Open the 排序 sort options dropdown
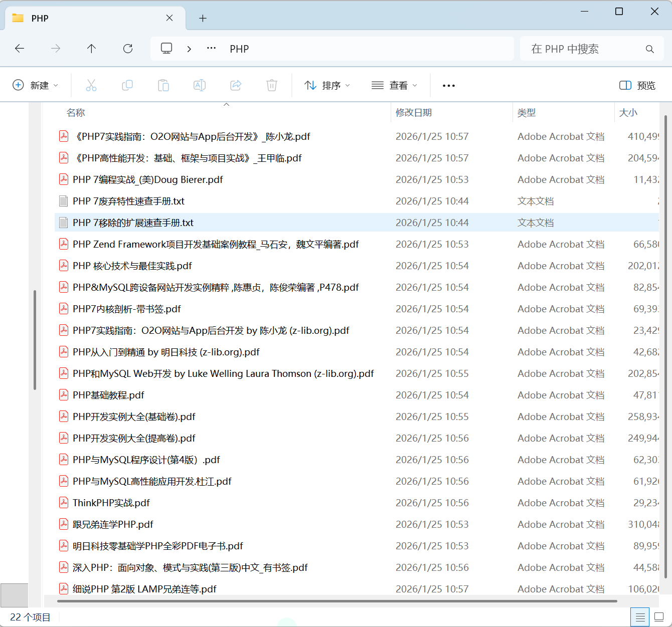672x627 pixels. [327, 85]
